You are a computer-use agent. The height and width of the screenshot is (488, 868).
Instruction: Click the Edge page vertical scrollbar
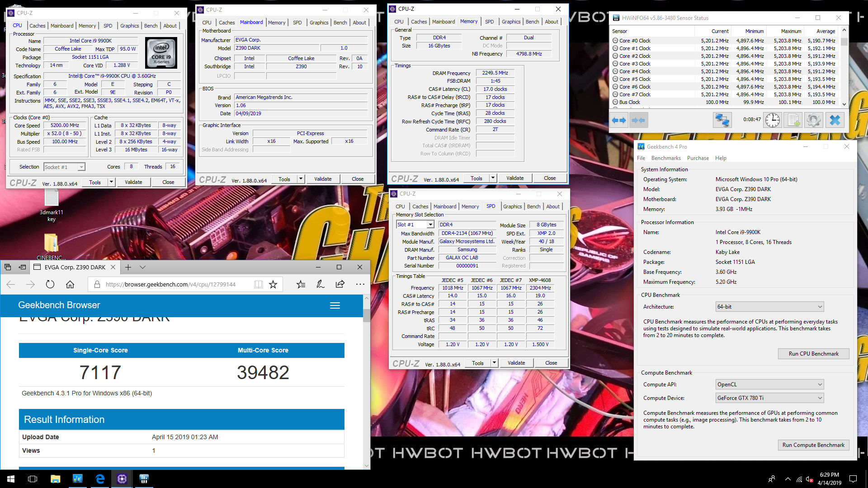[x=366, y=382]
